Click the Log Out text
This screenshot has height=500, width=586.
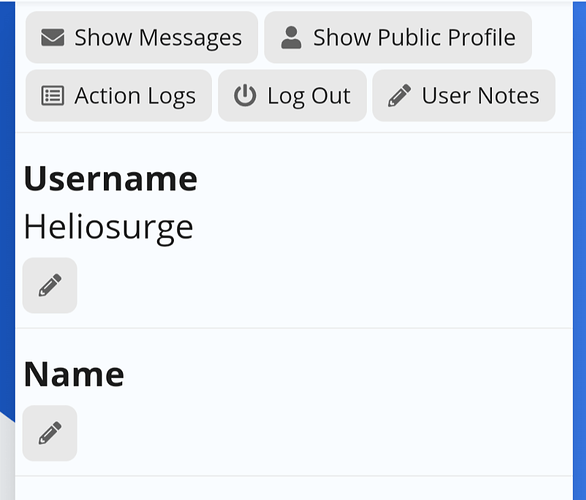pyautogui.click(x=309, y=96)
